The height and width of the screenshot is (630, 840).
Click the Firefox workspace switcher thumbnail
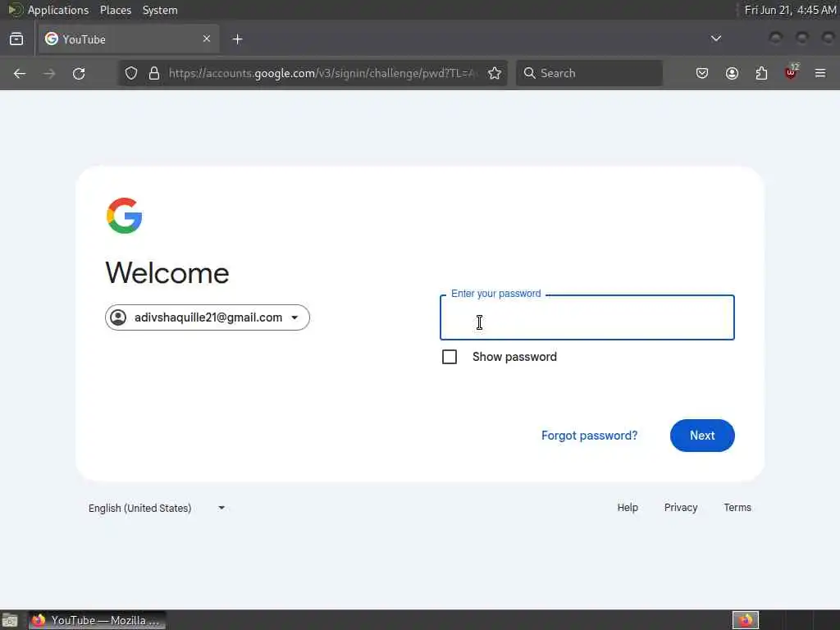pos(746,620)
